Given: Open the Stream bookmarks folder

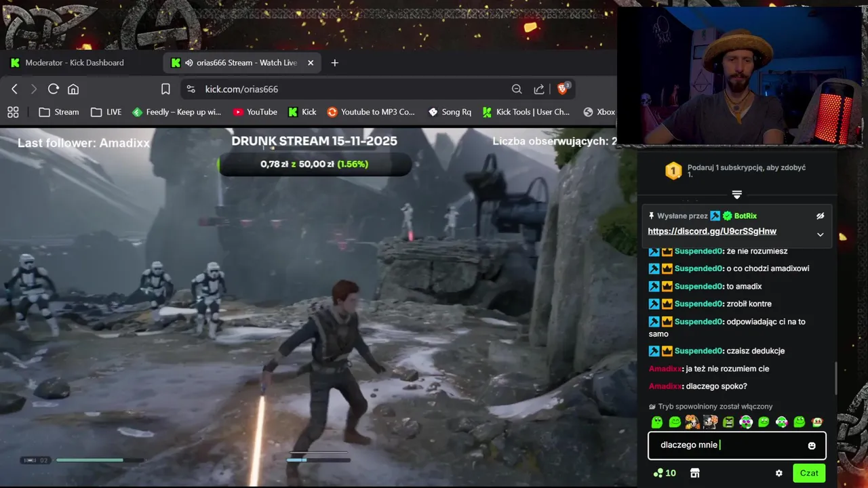Looking at the screenshot, I should [59, 112].
